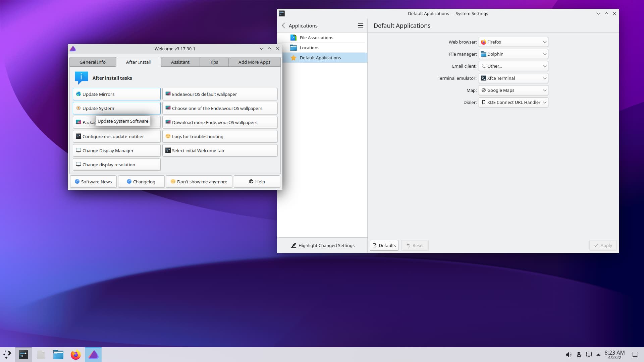Click the volume icon in system tray

tap(568, 355)
